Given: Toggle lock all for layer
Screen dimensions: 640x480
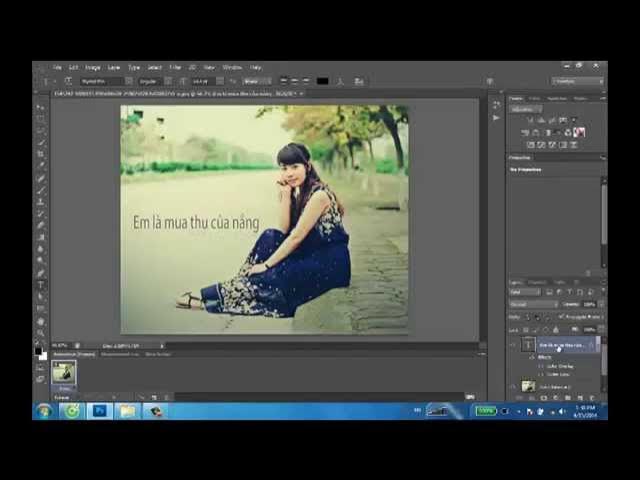Looking at the screenshot, I should pyautogui.click(x=556, y=330).
